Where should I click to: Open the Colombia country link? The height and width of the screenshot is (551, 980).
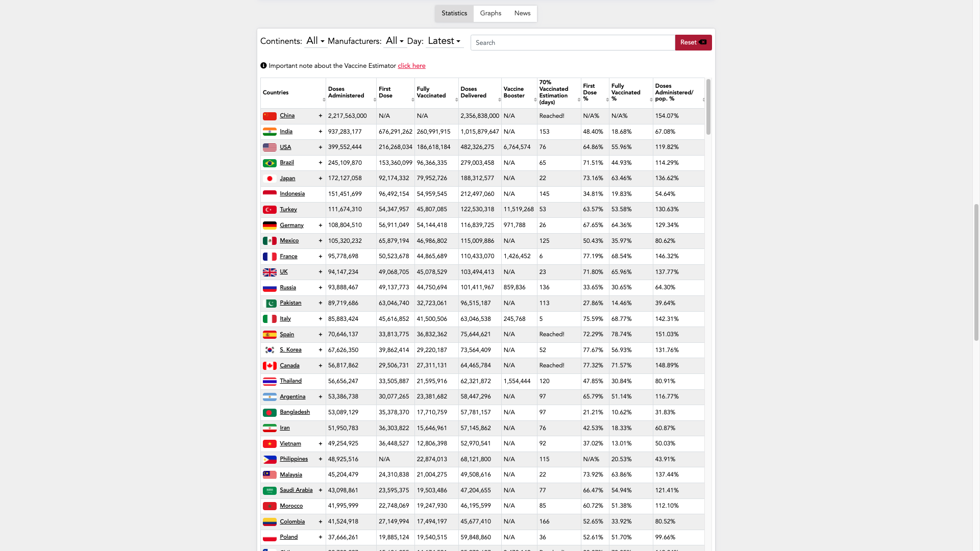coord(292,521)
